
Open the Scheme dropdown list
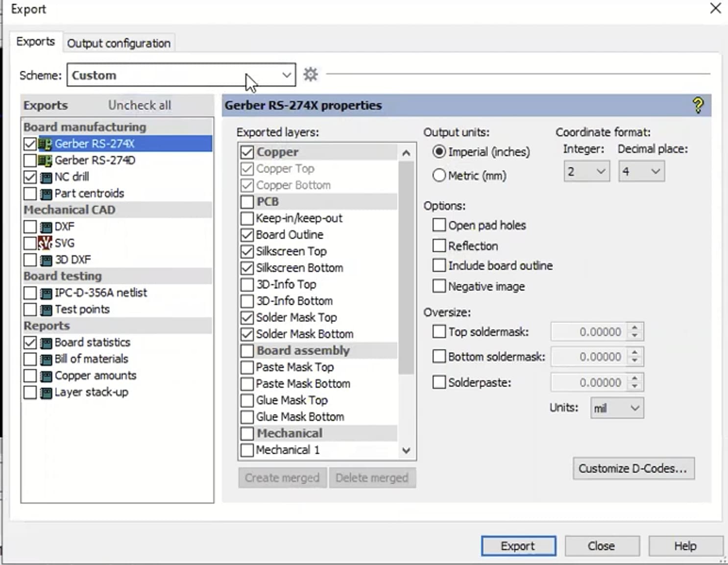pyautogui.click(x=181, y=75)
